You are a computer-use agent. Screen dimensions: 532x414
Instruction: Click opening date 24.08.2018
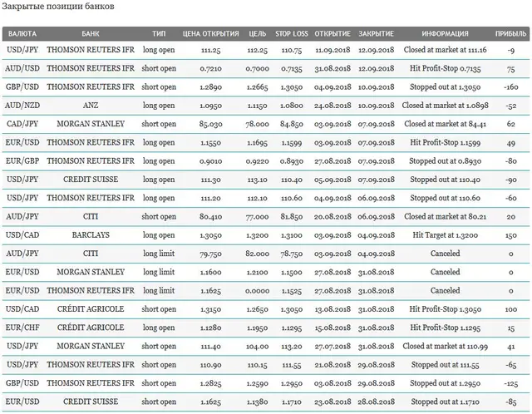pos(332,106)
